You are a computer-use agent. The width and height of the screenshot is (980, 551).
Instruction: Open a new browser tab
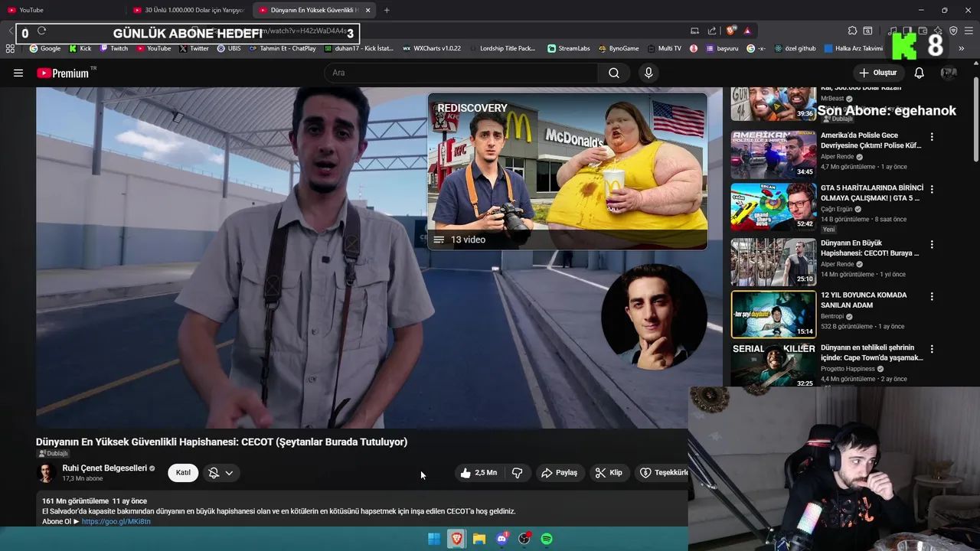(x=387, y=10)
